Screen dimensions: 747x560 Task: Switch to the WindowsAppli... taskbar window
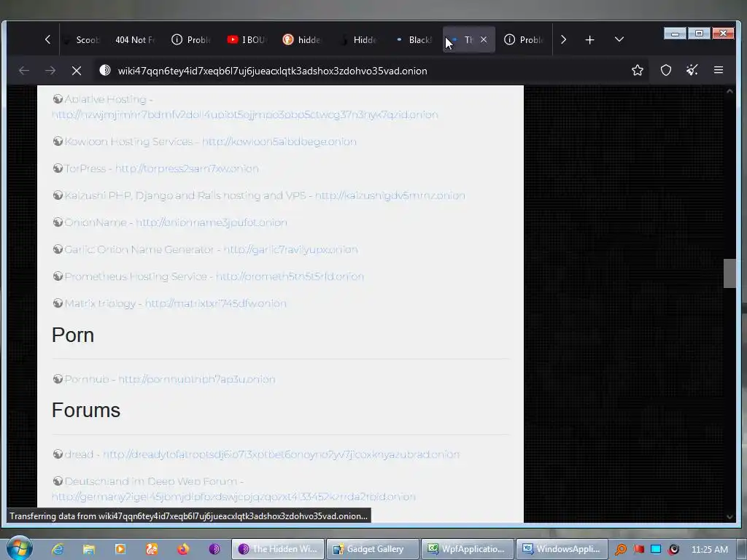[562, 549]
